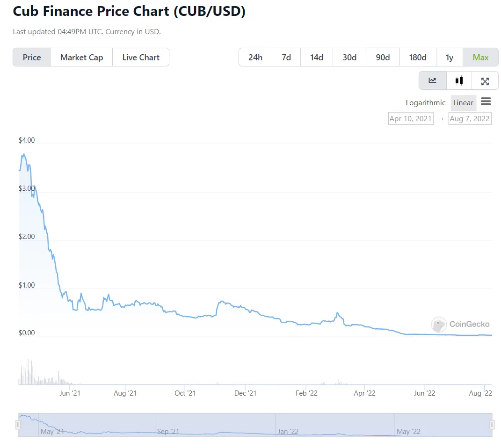Click the Jun '21 axis label

[x=70, y=393]
